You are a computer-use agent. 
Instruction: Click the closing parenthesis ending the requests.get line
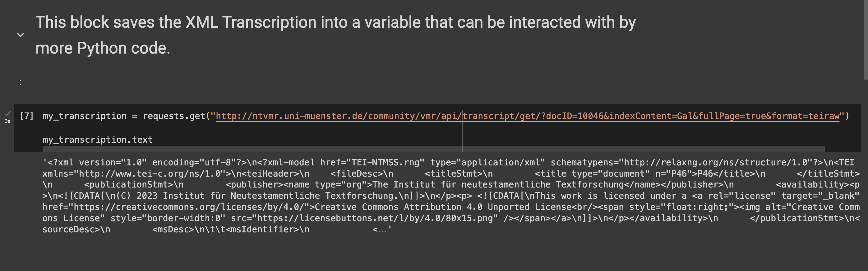(x=847, y=116)
